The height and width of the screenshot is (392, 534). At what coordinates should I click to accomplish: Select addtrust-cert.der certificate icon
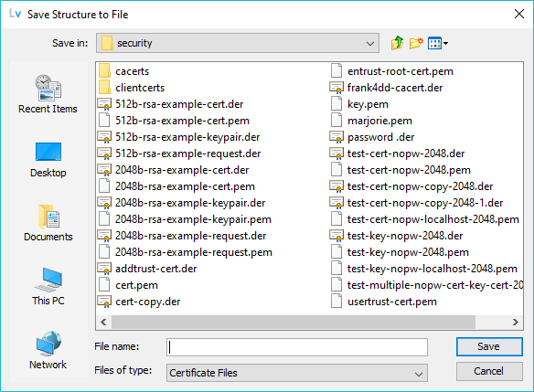point(104,269)
